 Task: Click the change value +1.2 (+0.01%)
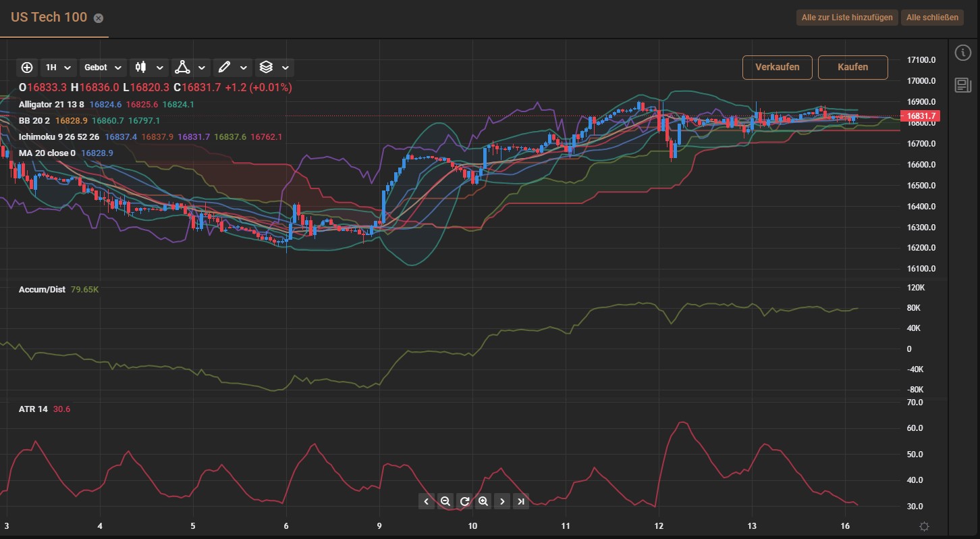pyautogui.click(x=258, y=88)
